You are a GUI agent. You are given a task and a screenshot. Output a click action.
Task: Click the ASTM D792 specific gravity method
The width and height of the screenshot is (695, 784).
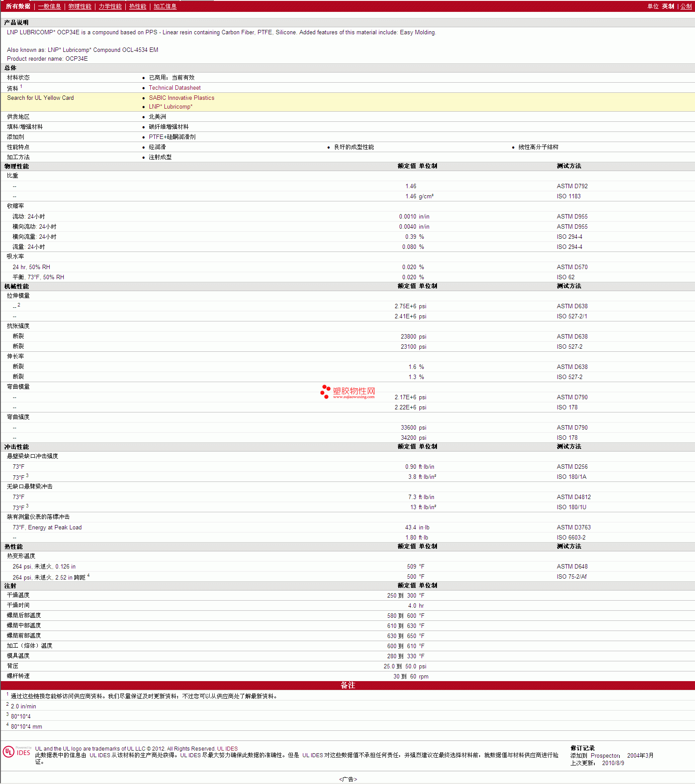572,186
